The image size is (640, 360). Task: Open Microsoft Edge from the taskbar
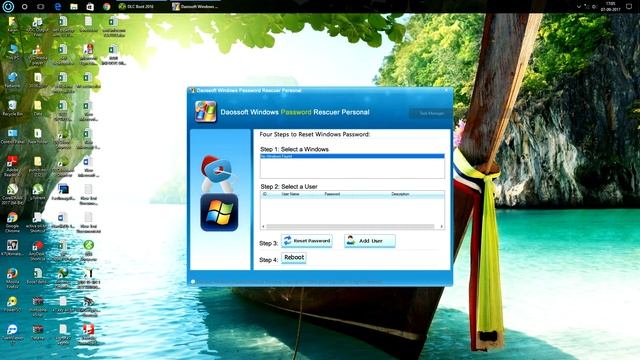point(58,7)
